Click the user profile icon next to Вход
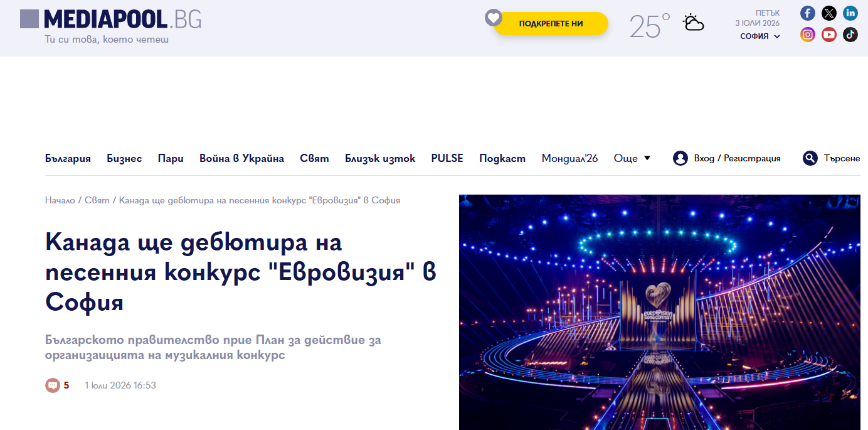 (x=680, y=158)
